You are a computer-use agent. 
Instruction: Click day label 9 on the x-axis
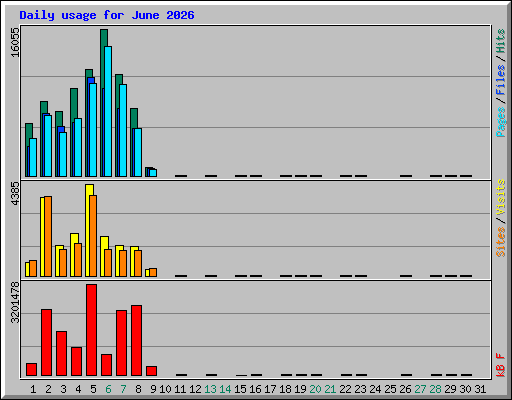tap(153, 389)
